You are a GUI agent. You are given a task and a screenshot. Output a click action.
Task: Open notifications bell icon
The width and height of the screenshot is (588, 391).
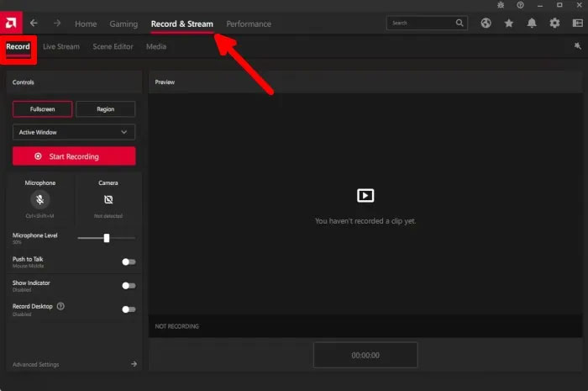click(x=532, y=24)
